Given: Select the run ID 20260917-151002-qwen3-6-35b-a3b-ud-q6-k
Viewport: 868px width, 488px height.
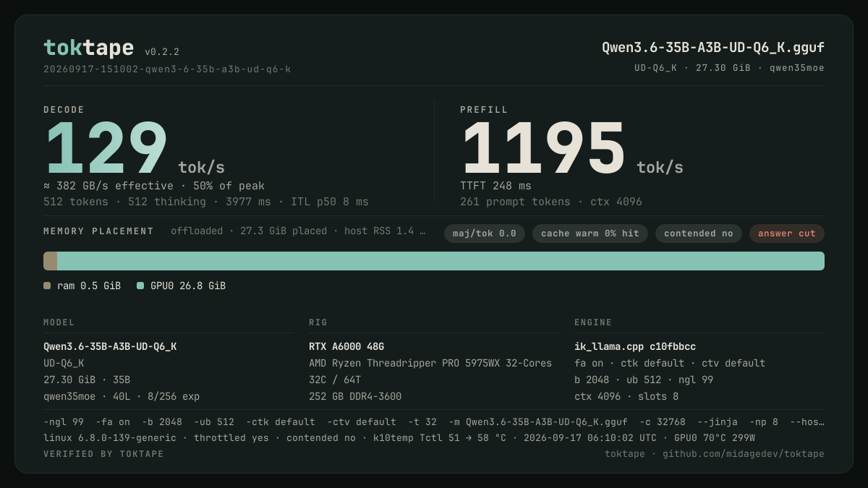Looking at the screenshot, I should point(167,69).
